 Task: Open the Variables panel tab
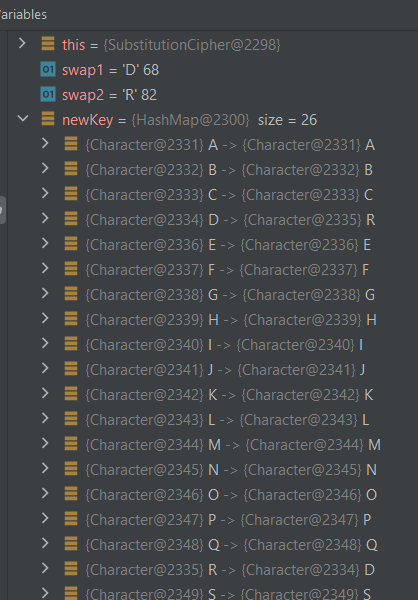click(23, 15)
